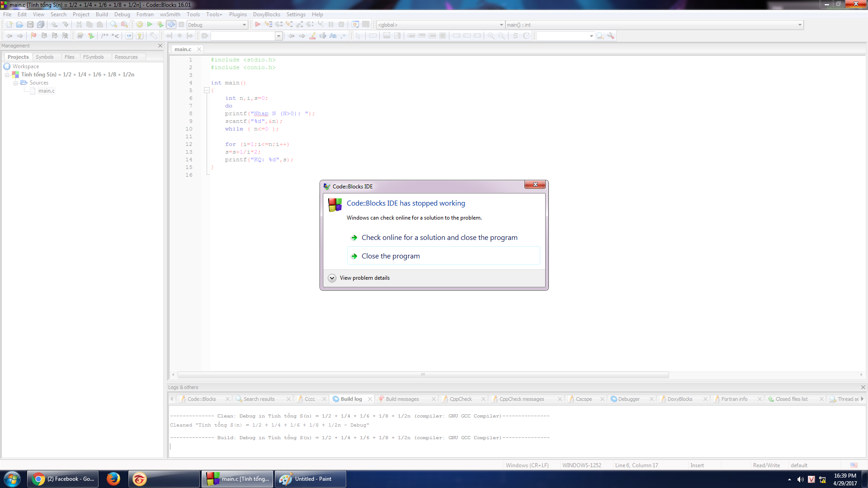
Task: Click the Open file toolbar icon
Action: 19,24
